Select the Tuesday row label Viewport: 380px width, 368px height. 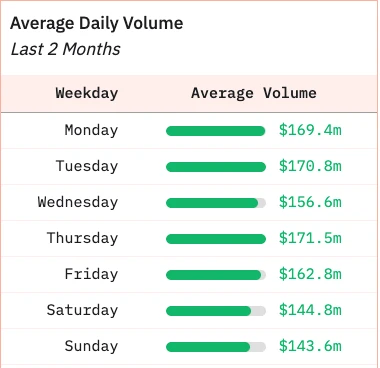click(x=87, y=166)
